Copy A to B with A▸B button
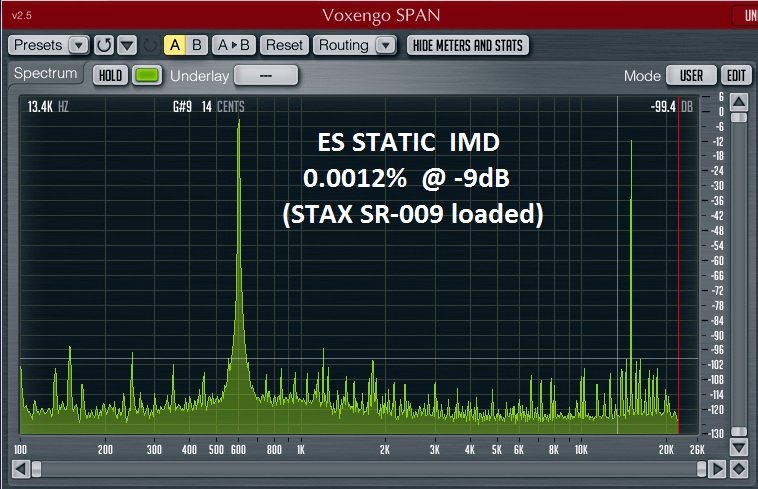The image size is (758, 489). pos(233,45)
